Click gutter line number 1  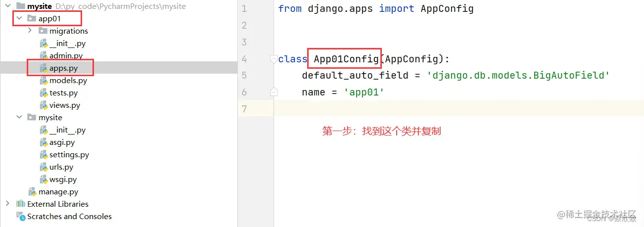click(244, 9)
